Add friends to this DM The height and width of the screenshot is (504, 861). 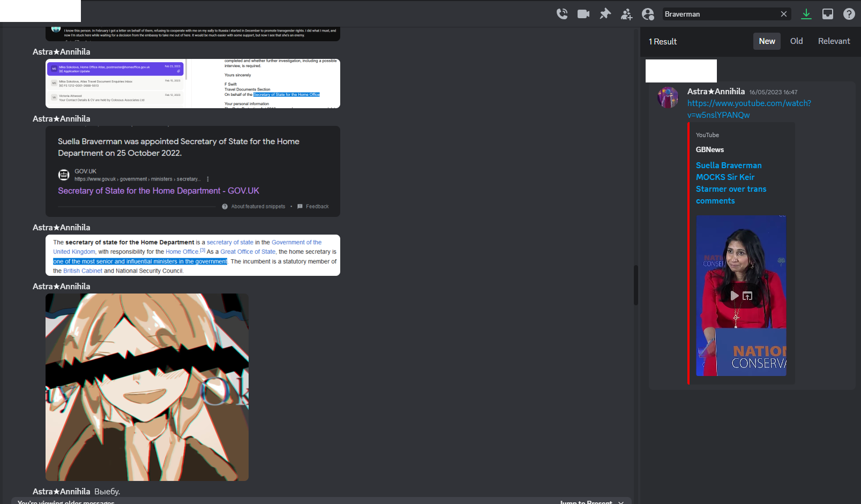point(626,14)
